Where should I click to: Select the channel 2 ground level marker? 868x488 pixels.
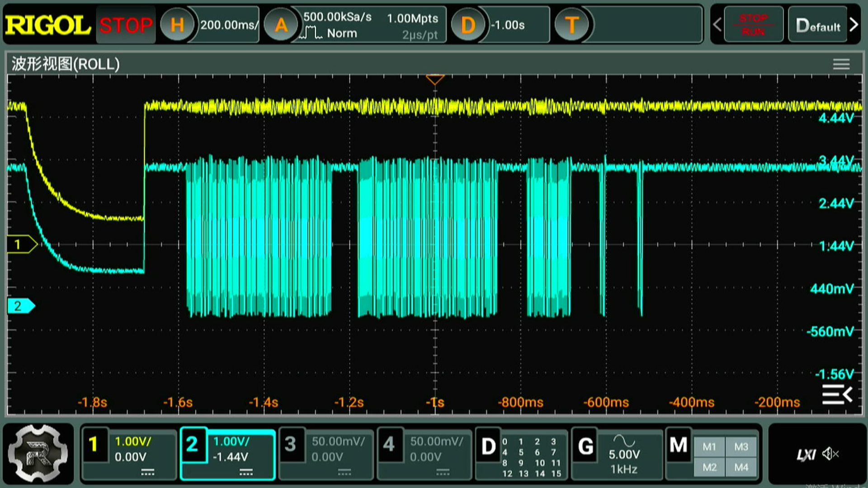(x=21, y=306)
